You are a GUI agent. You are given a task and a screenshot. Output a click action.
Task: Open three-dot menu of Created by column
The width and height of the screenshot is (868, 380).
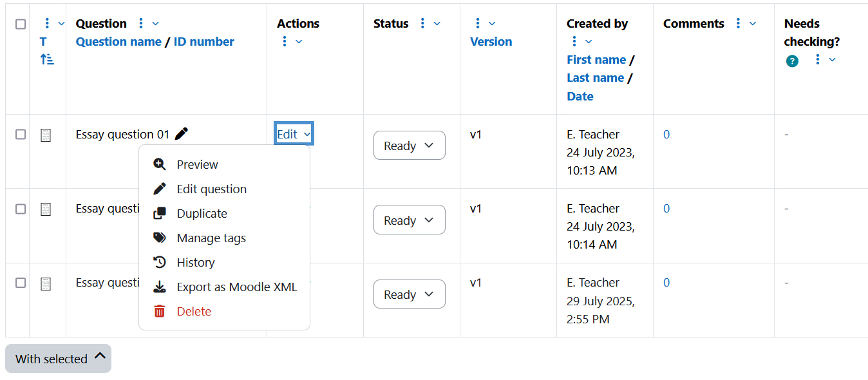click(x=574, y=41)
